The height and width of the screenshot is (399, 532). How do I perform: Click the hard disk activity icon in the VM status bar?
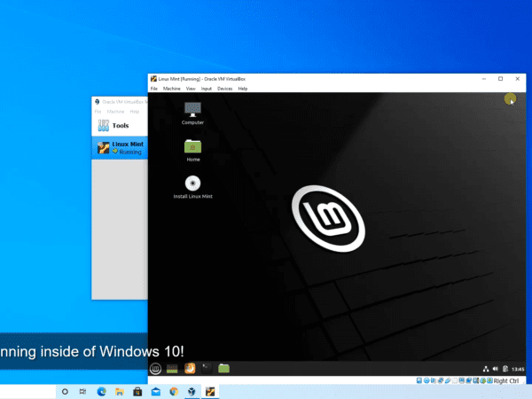419,380
